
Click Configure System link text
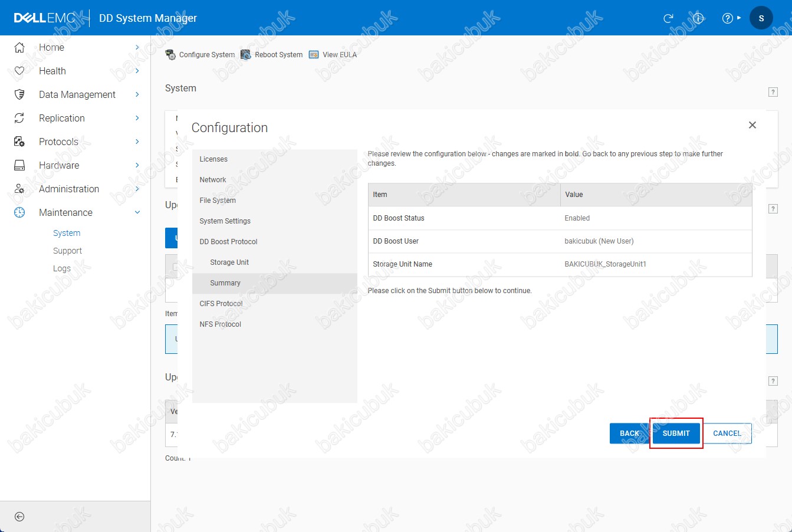tap(207, 55)
